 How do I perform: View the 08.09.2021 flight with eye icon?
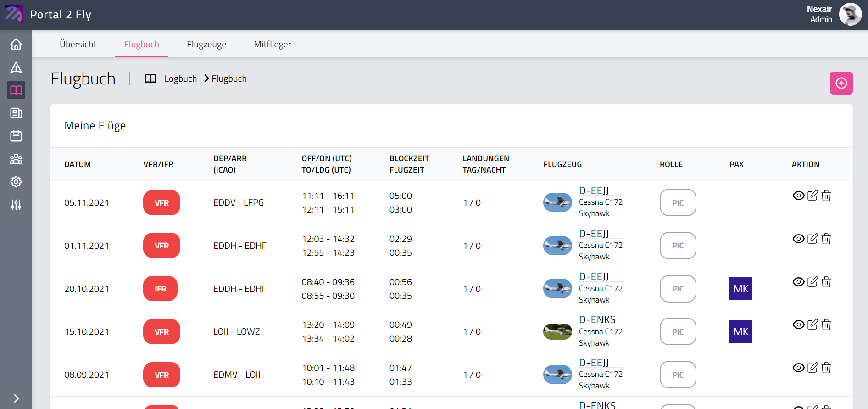click(798, 368)
